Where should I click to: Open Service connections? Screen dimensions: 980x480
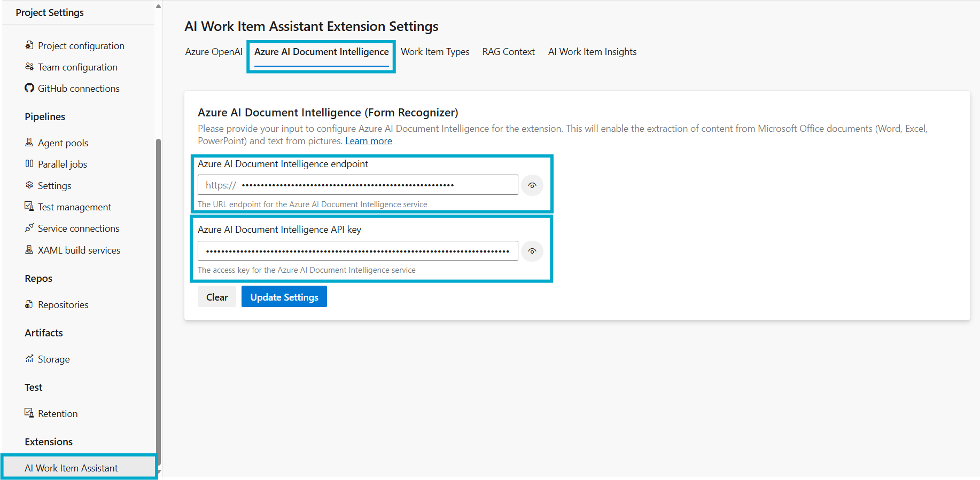(x=79, y=228)
